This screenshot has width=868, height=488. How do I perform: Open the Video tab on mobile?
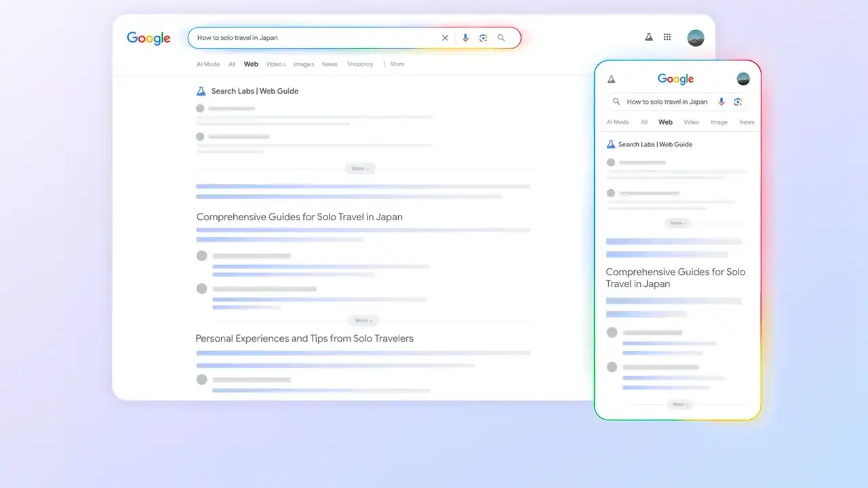[691, 122]
